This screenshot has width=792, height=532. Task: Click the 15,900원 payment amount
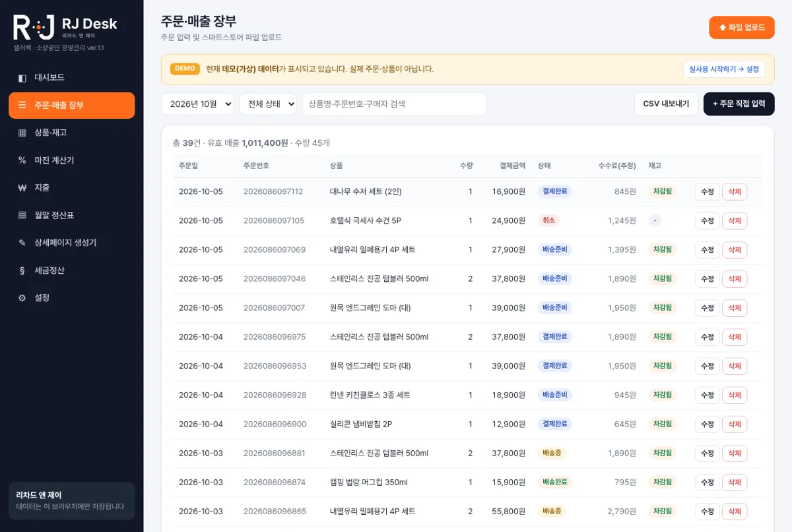click(x=509, y=482)
